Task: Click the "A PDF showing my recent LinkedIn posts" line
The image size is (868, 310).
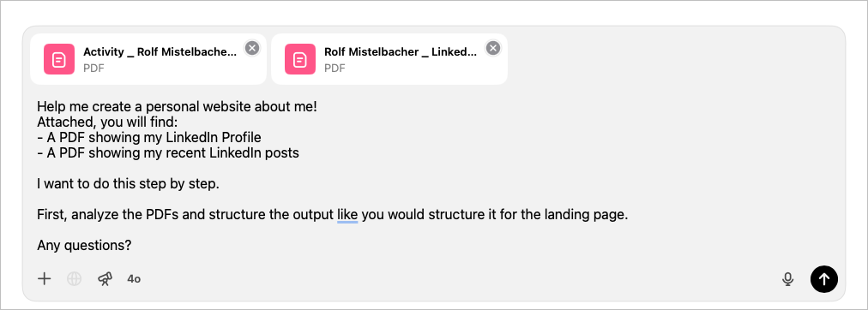Action: click(168, 152)
